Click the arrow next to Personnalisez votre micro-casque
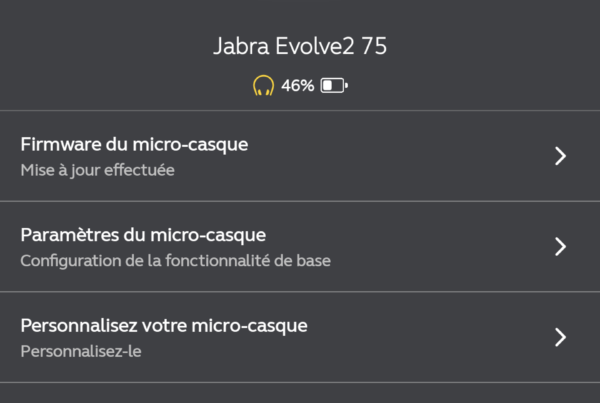This screenshot has width=600, height=403. 561,337
